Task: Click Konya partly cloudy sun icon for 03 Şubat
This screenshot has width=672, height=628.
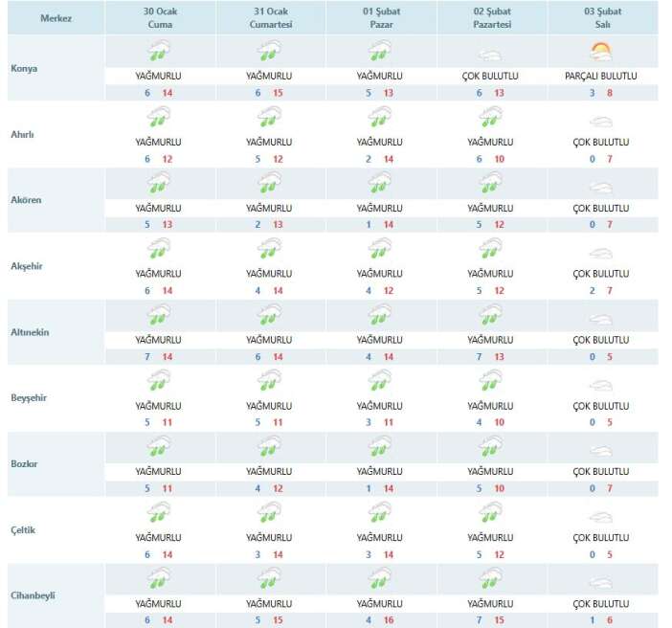Action: tap(602, 52)
